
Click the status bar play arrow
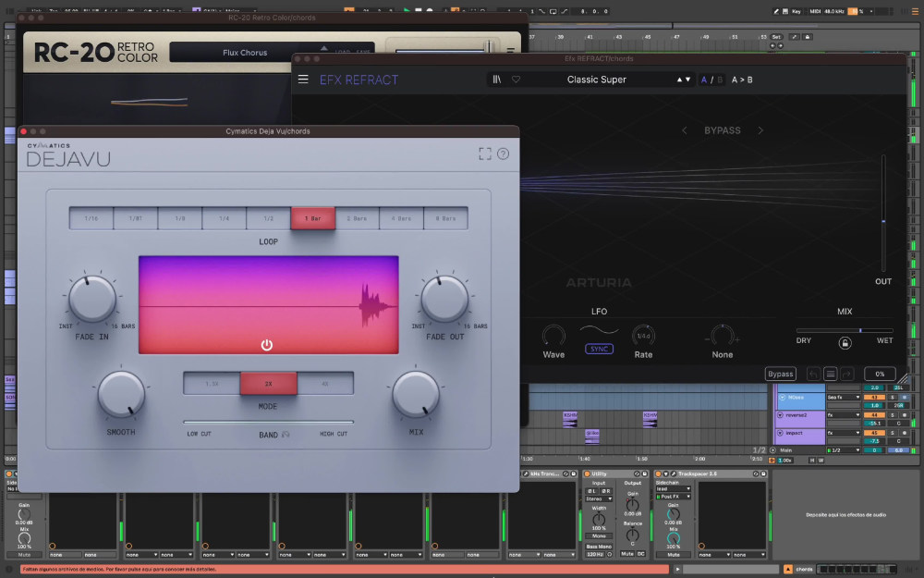pos(677,569)
